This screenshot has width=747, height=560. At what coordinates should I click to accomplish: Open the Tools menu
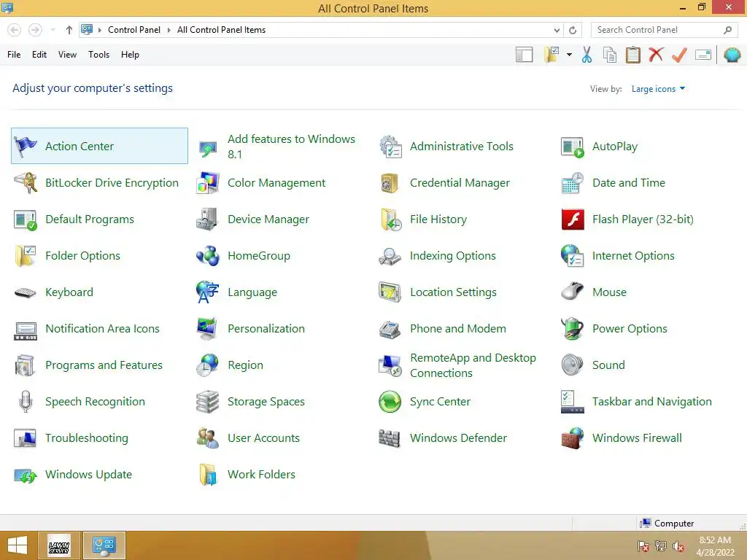(98, 55)
